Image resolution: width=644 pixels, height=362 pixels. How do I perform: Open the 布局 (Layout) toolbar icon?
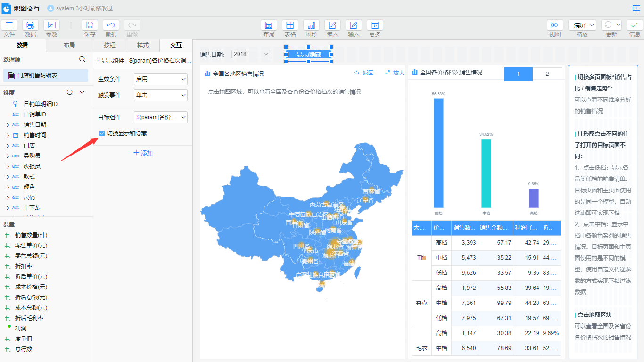(269, 25)
